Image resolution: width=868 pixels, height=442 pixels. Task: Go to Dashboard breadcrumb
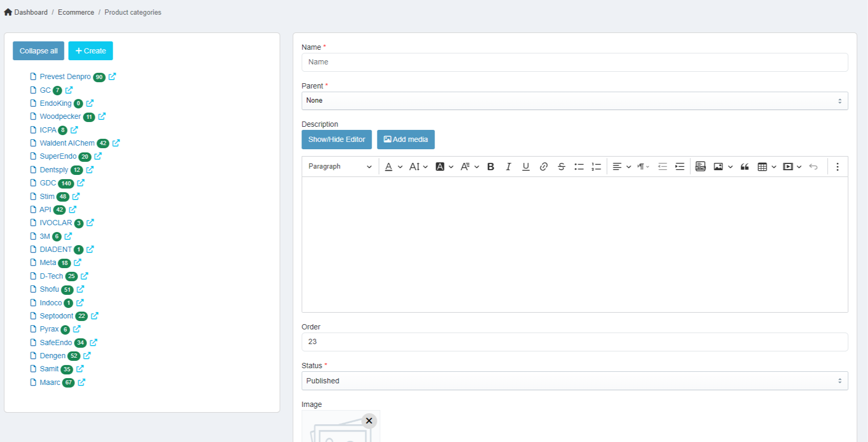click(31, 12)
